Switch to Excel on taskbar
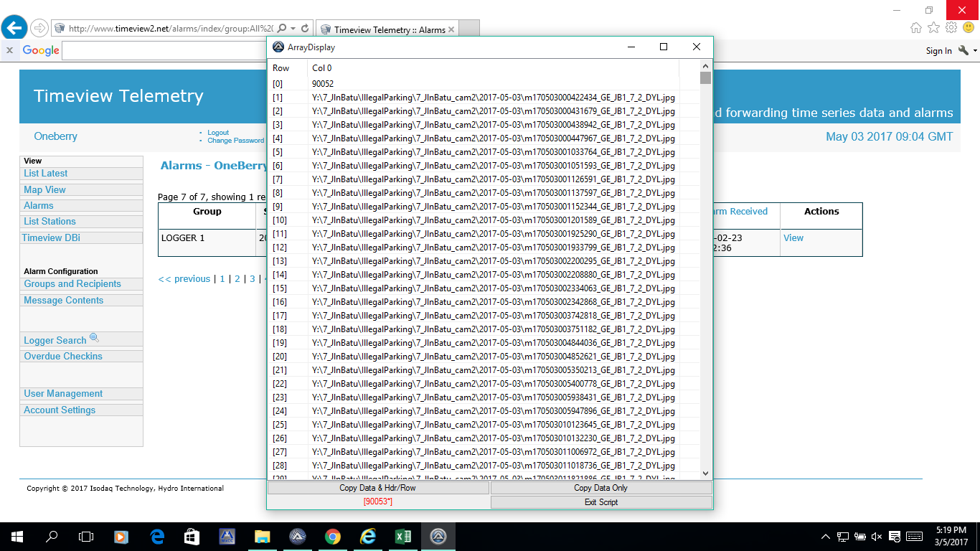The height and width of the screenshot is (551, 980). [x=402, y=536]
